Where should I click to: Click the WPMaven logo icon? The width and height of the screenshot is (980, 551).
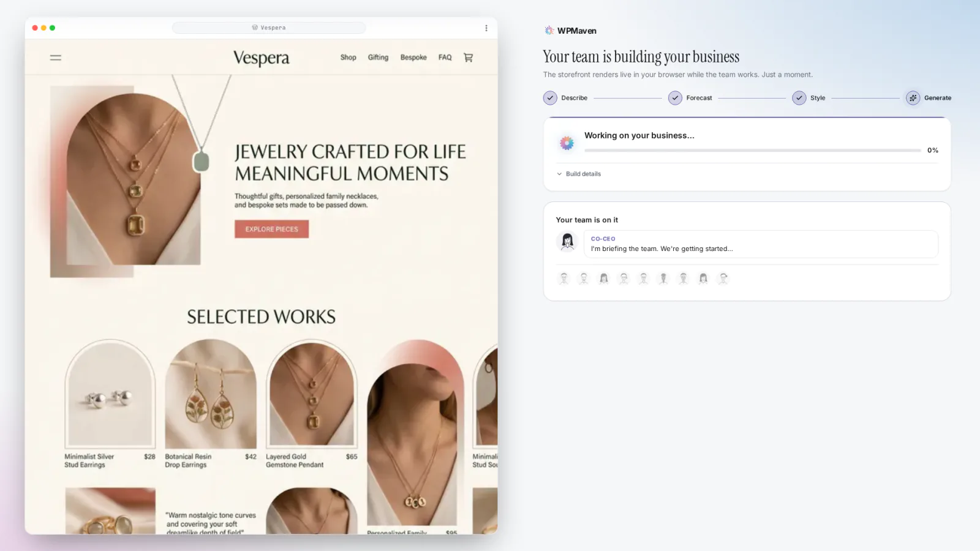(549, 31)
